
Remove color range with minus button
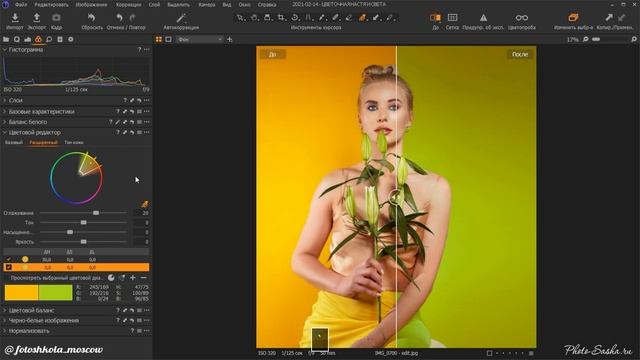pos(143,278)
